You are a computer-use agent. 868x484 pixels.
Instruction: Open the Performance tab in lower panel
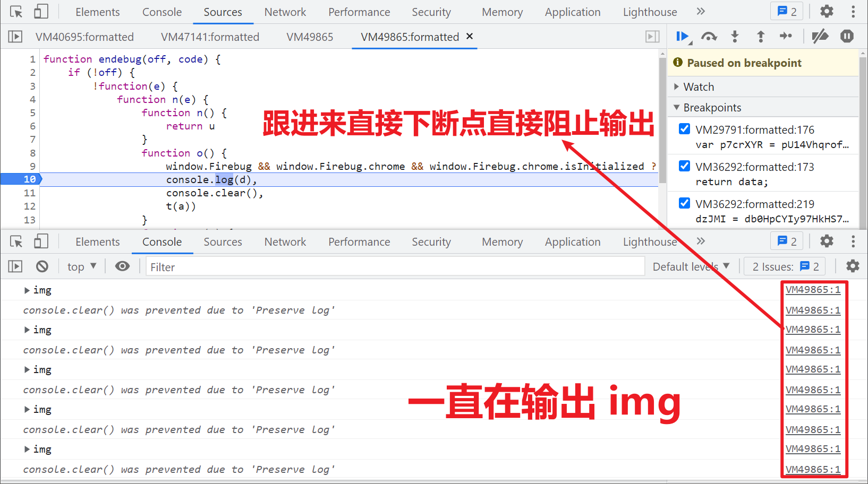click(x=359, y=241)
